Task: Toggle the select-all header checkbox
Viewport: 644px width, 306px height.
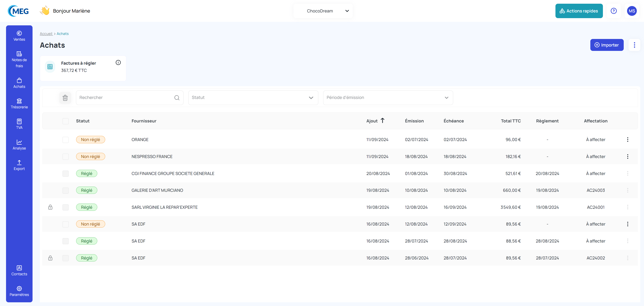Action: (x=66, y=121)
